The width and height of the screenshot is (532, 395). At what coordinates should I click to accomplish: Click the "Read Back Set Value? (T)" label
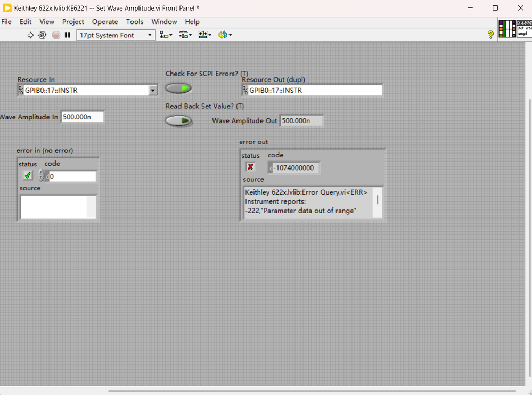[204, 106]
